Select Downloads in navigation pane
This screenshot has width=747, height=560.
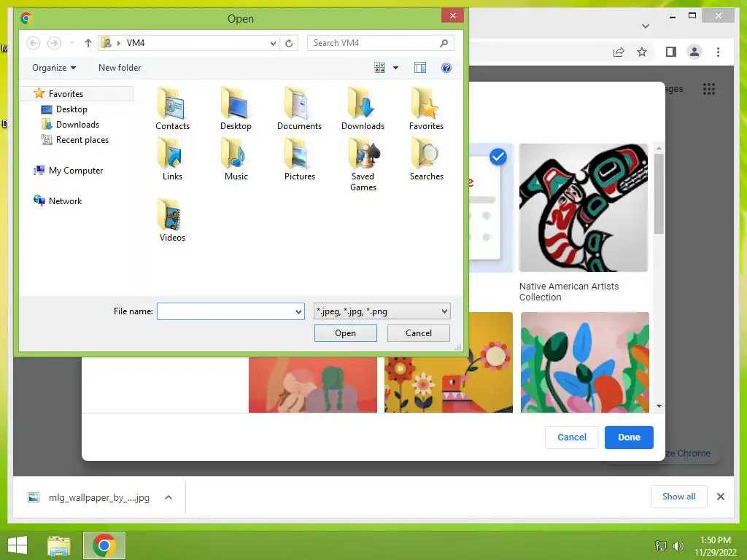click(x=77, y=125)
